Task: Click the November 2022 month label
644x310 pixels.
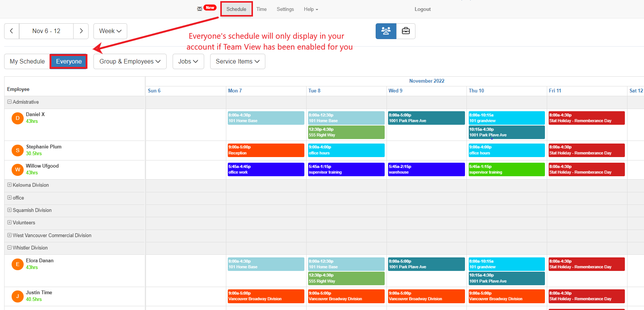Action: click(x=427, y=81)
